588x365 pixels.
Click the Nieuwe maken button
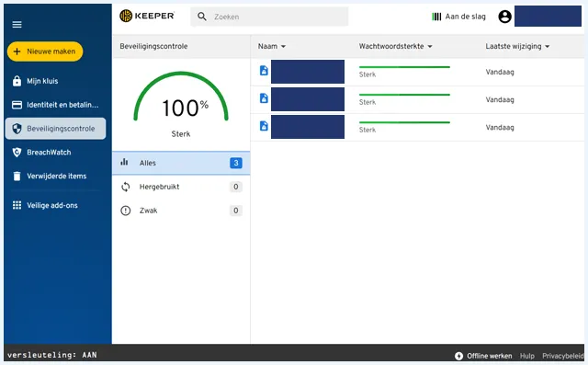point(45,51)
